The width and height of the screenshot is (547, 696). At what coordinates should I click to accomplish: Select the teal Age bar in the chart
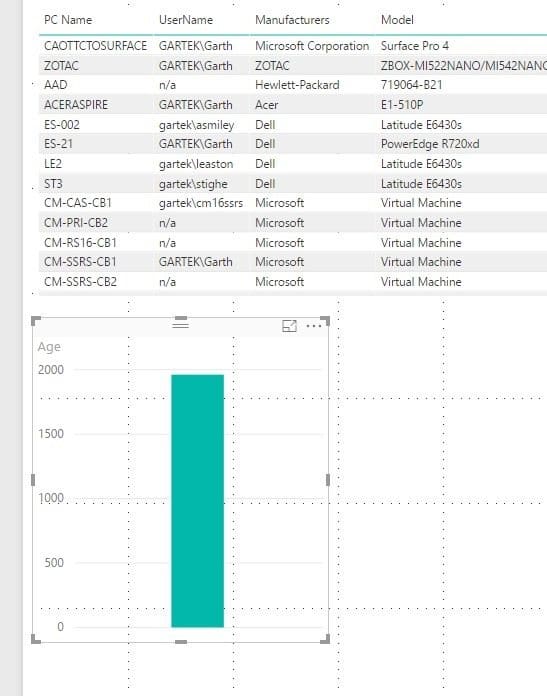(198, 501)
